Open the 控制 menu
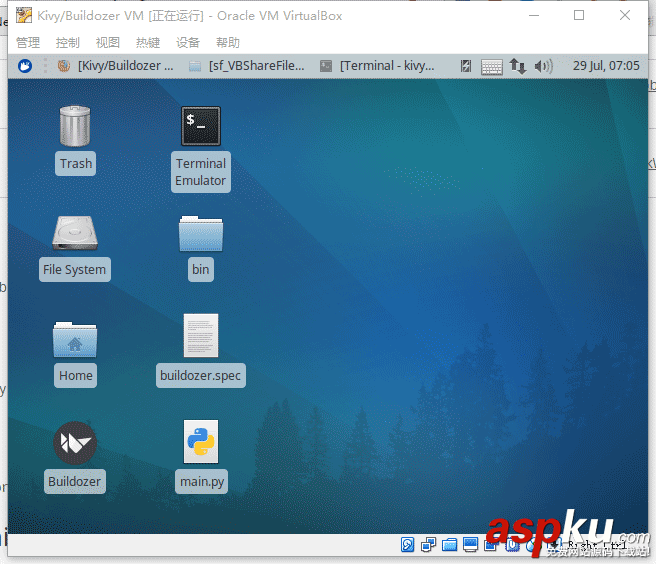 [x=68, y=42]
